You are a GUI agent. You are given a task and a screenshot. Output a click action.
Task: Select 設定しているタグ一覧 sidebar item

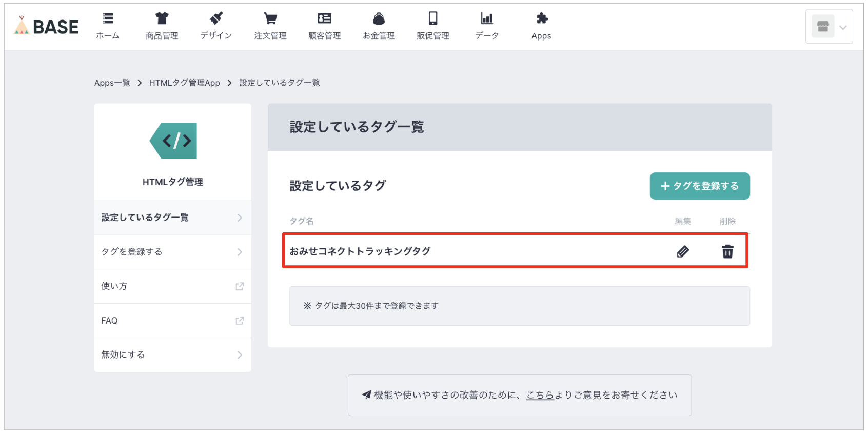(x=173, y=218)
